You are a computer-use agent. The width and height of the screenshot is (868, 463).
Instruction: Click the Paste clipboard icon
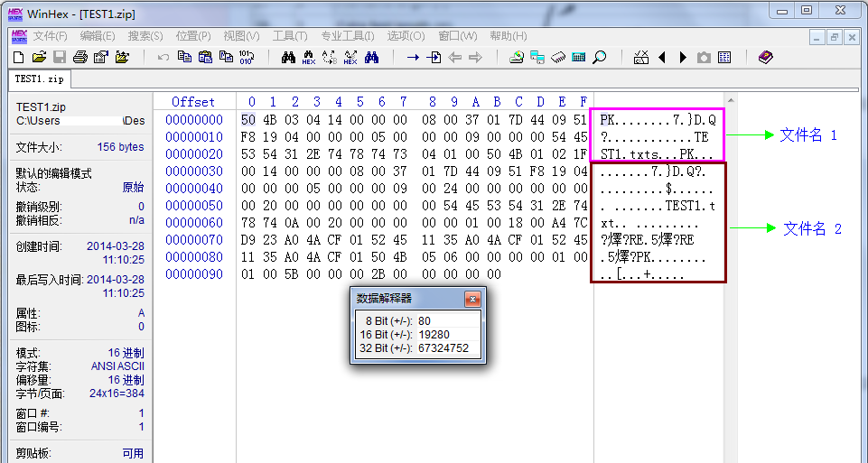(x=205, y=57)
